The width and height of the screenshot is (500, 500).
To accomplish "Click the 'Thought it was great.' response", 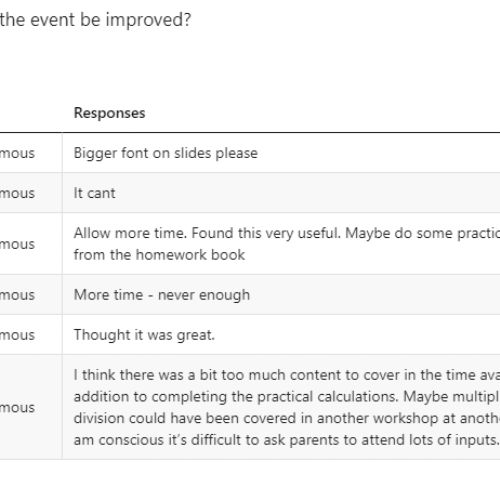I will (144, 335).
